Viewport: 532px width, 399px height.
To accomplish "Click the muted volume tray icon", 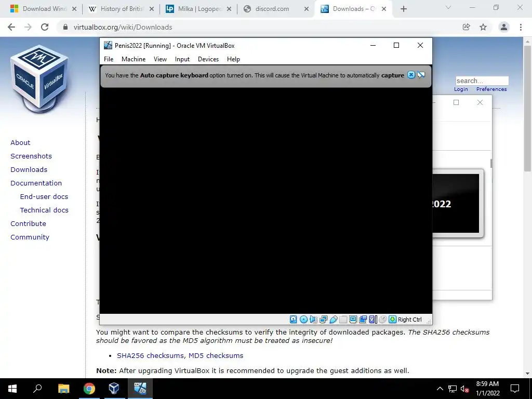I will (x=464, y=389).
